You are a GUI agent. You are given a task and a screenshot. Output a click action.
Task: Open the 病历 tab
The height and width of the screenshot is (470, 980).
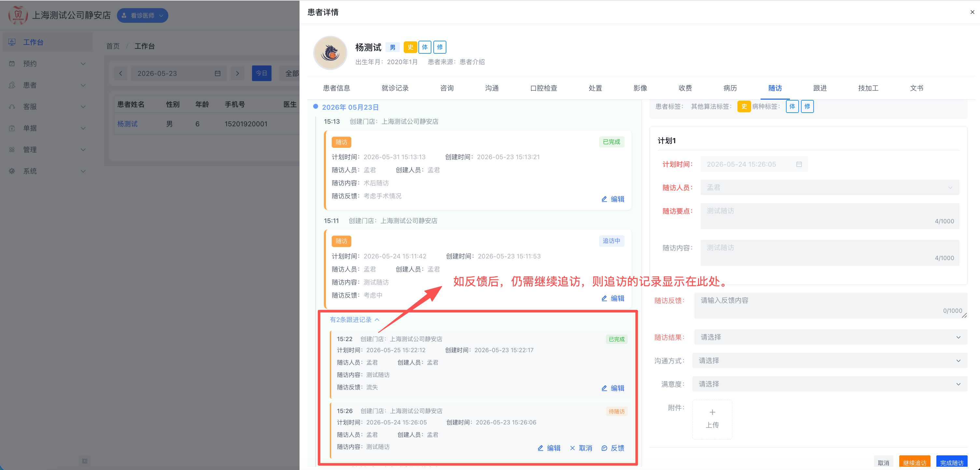[730, 88]
